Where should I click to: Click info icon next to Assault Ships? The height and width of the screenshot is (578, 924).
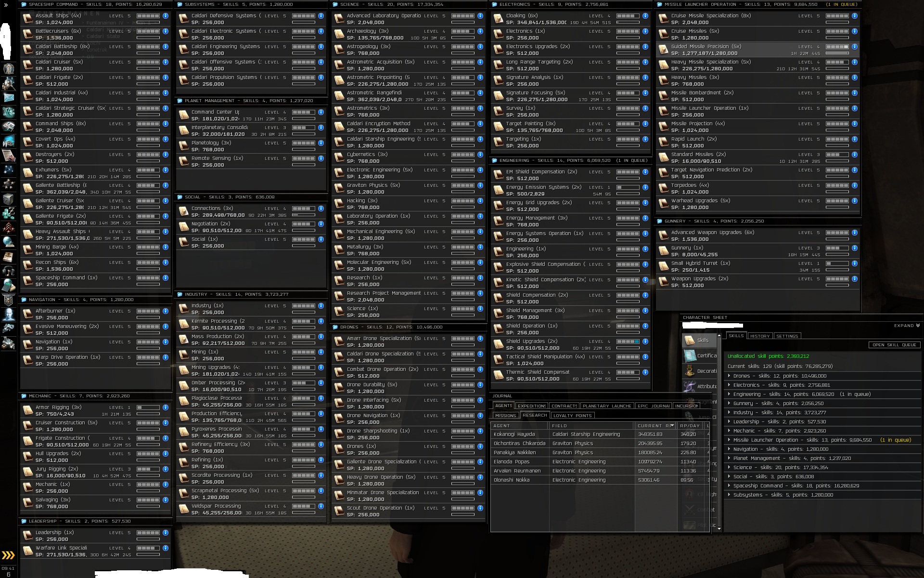[x=165, y=16]
